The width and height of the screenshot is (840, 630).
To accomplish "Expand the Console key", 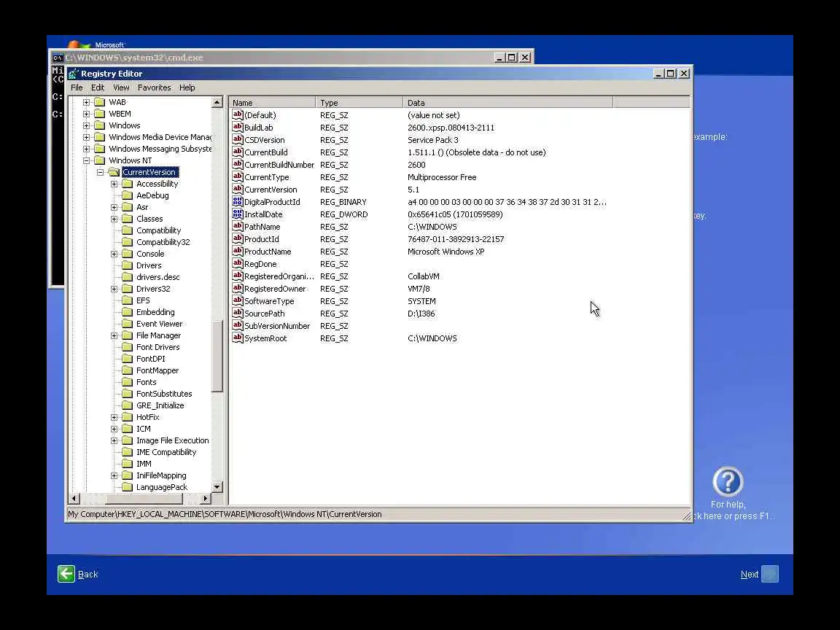I will click(114, 254).
